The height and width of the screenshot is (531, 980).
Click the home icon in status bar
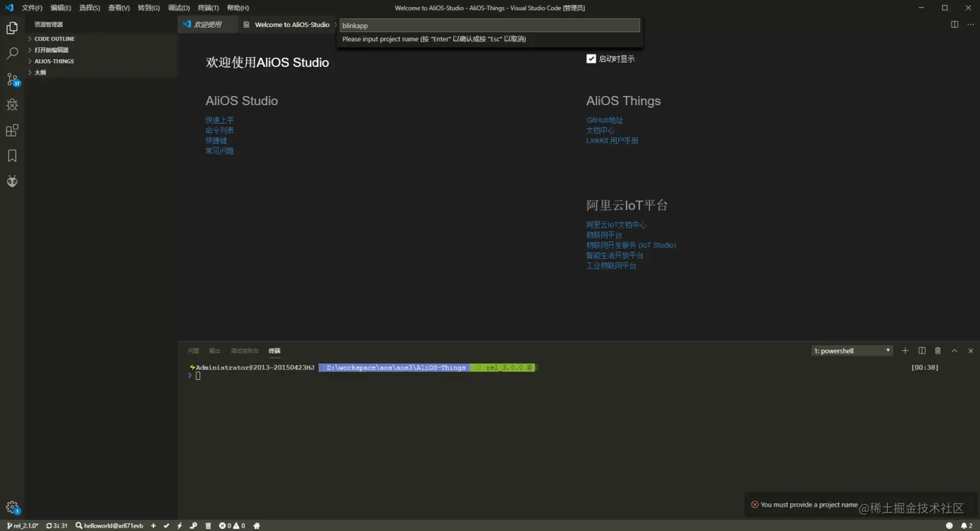[x=257, y=526]
